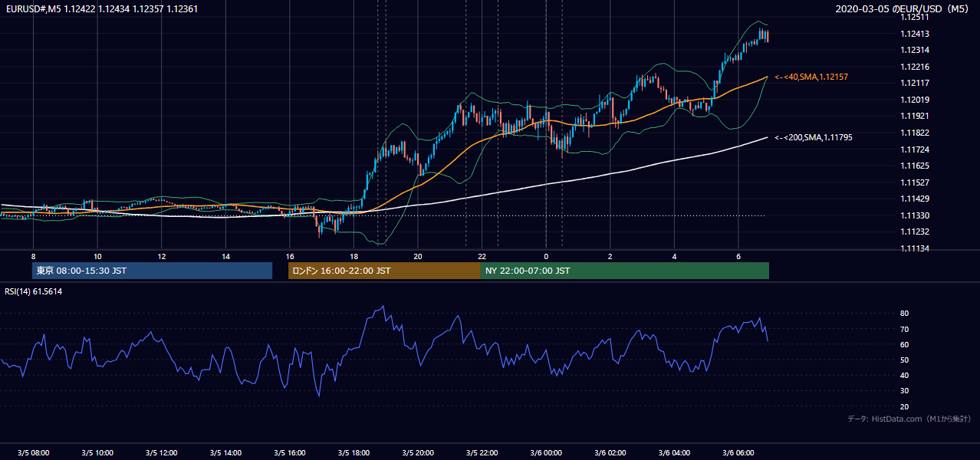
Task: Click the NY 22:00-07:00 JST session bar
Action: point(625,271)
